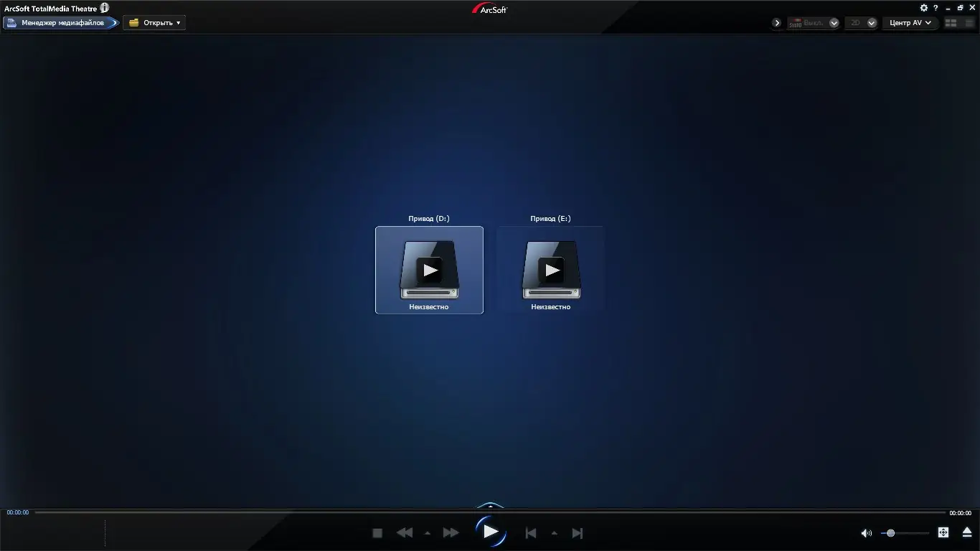
Task: Open the Менеджер медиафайлов media manager
Action: (x=60, y=23)
